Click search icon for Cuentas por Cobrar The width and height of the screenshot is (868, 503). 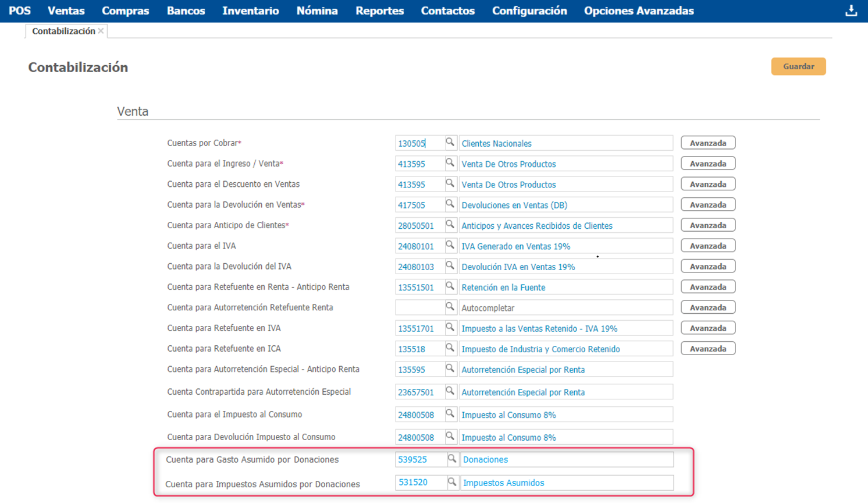450,143
